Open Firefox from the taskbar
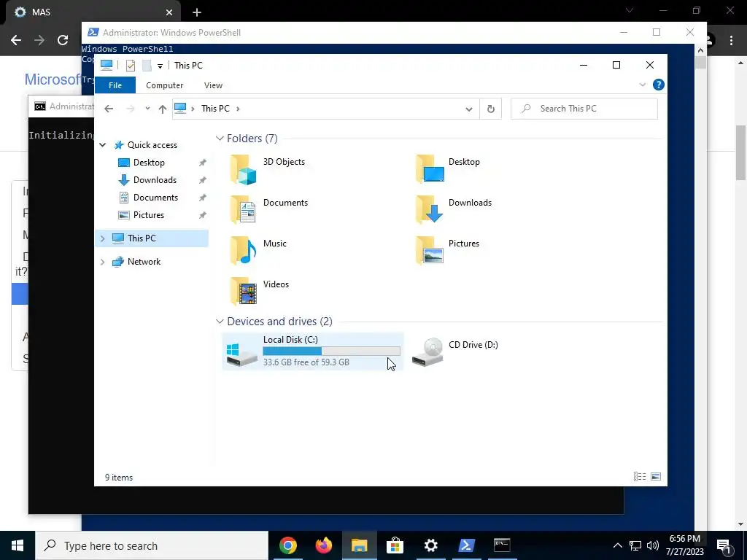Screen dimensions: 747x560 click(x=324, y=545)
